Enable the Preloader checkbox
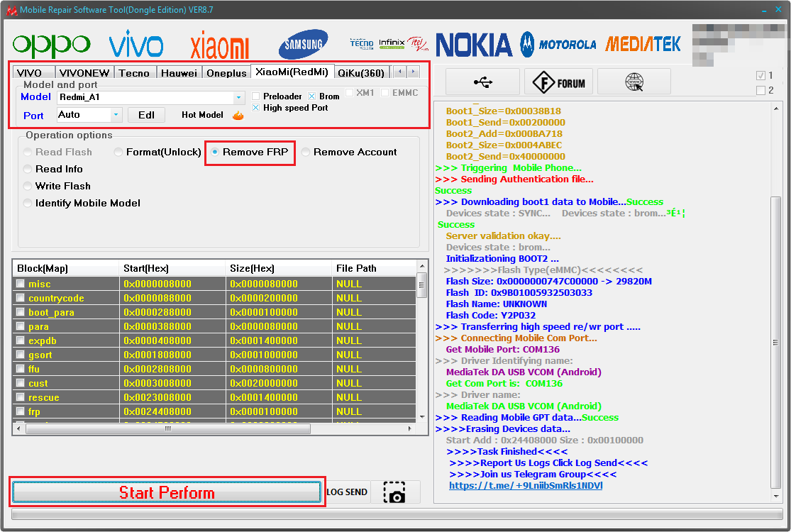The width and height of the screenshot is (791, 532). point(256,96)
